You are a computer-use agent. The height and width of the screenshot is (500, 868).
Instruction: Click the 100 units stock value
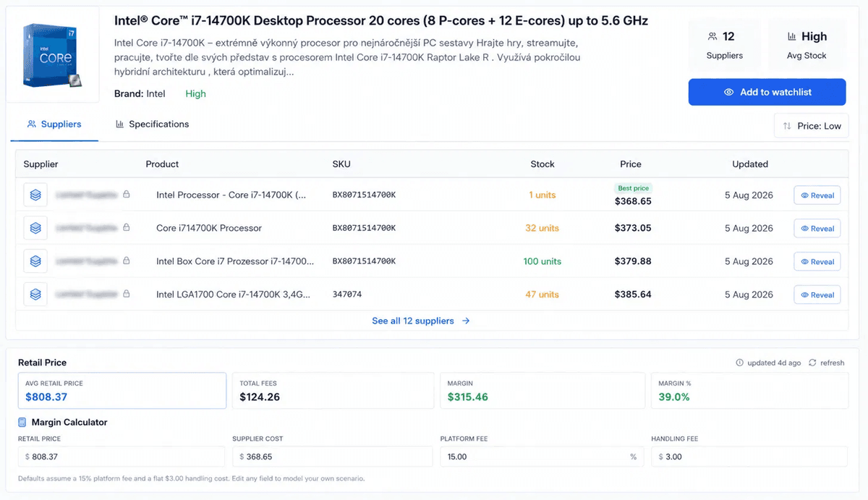tap(542, 261)
